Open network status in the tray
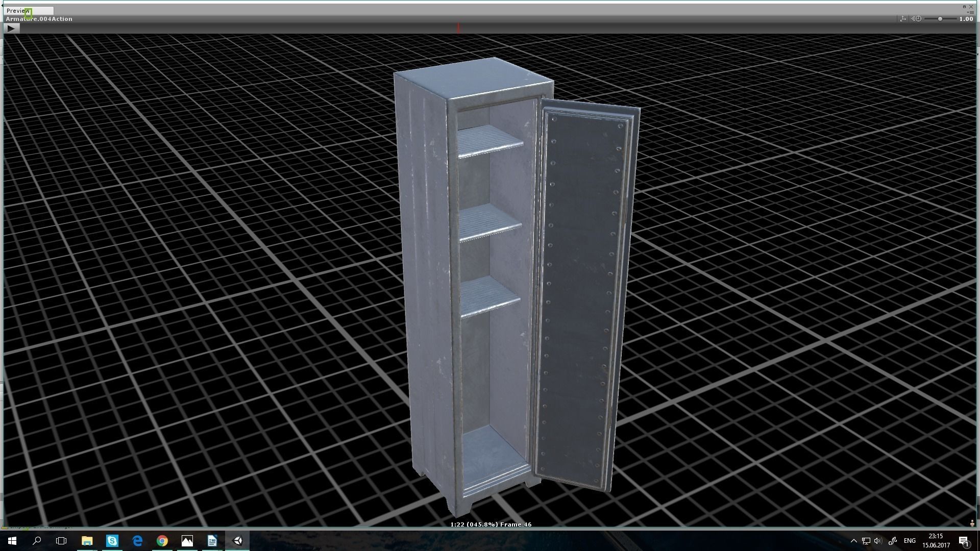This screenshot has width=980, height=551. pos(866,541)
